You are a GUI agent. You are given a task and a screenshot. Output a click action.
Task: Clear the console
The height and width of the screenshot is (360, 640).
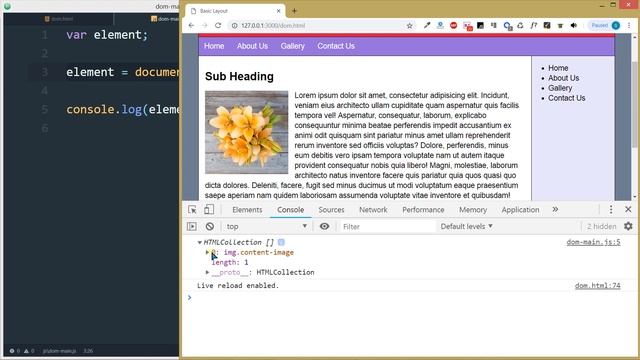click(x=210, y=227)
